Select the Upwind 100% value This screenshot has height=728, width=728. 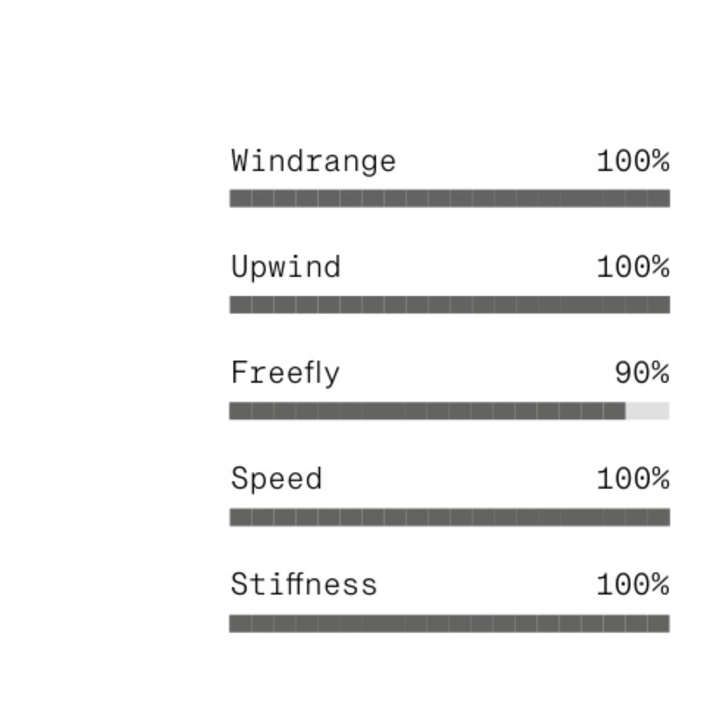633,267
